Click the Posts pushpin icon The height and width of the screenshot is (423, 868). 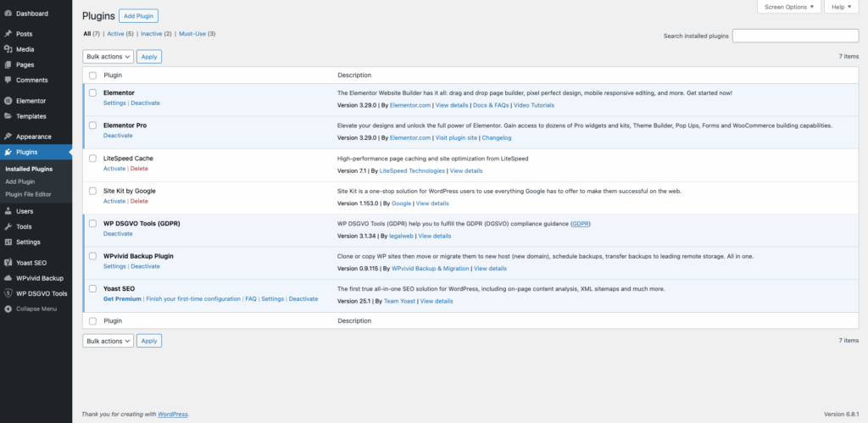pyautogui.click(x=8, y=34)
